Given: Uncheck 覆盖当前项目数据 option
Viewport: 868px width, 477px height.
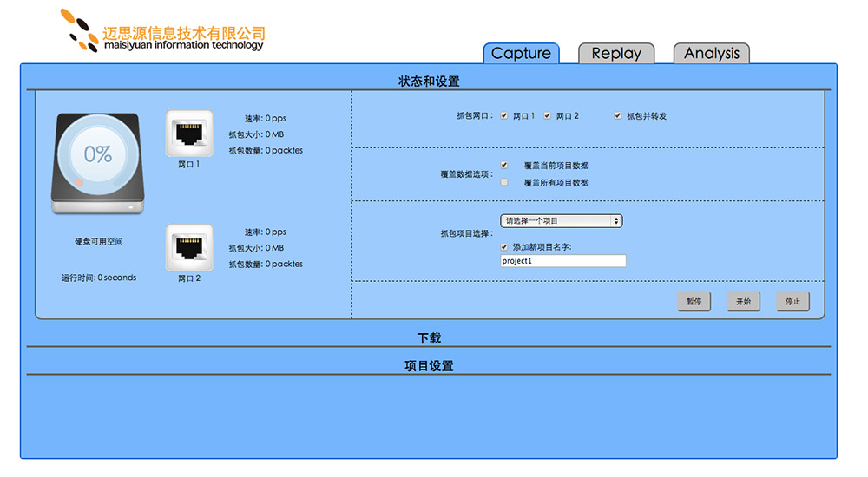Looking at the screenshot, I should tap(504, 165).
